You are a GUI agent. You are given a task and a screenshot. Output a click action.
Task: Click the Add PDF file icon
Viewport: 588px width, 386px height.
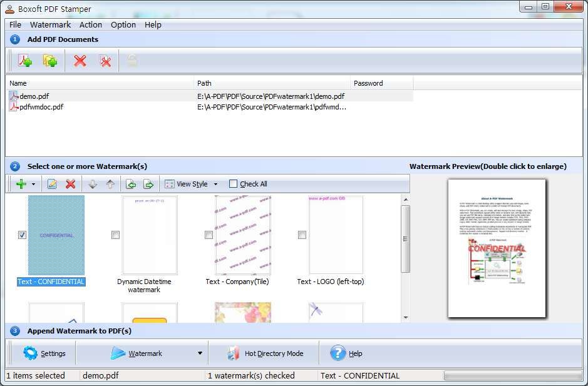click(24, 61)
